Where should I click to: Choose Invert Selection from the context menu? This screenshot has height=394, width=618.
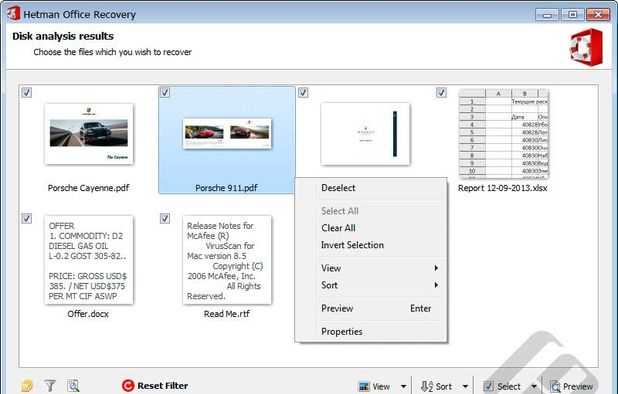371,245
